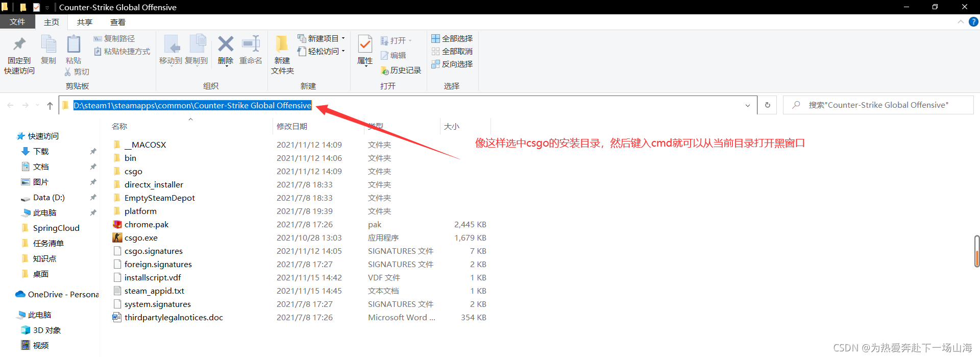Screen dimensions: 980x357
Task: Open Videos (视频) in sidebar
Action: (x=41, y=345)
